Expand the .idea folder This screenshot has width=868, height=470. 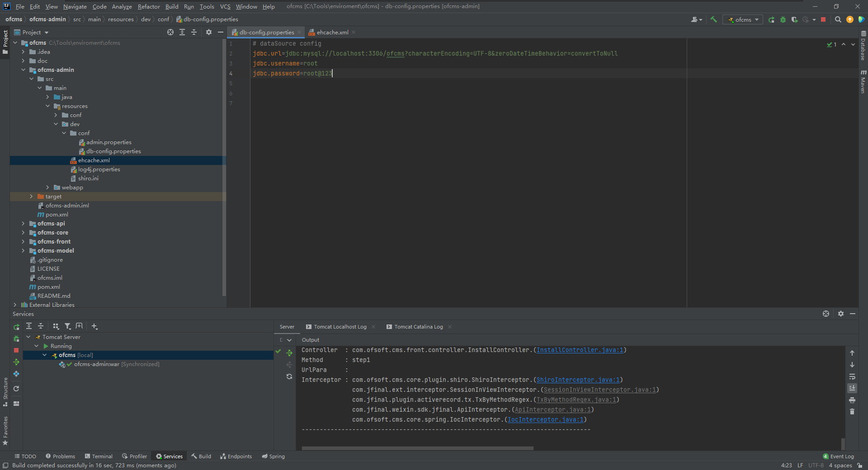[x=23, y=52]
